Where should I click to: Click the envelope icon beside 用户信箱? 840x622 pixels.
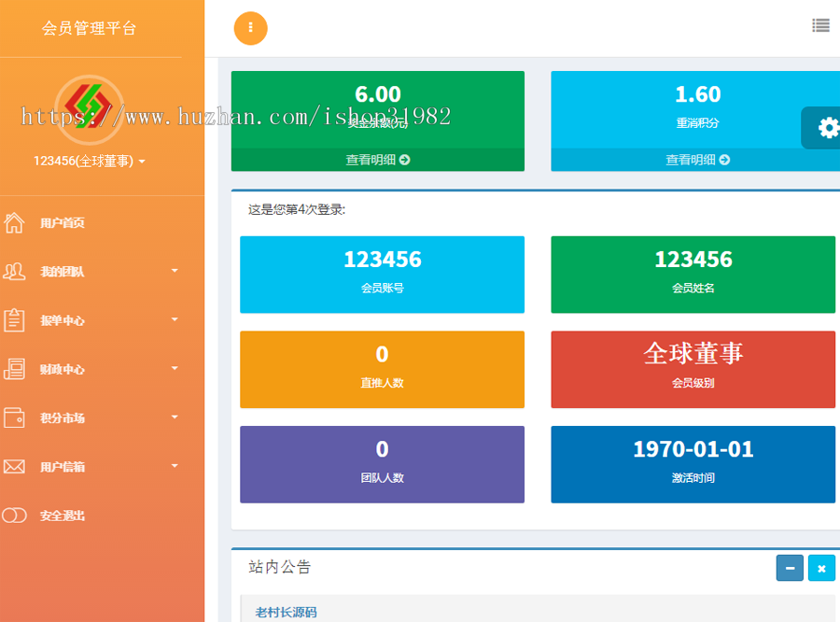tap(14, 466)
